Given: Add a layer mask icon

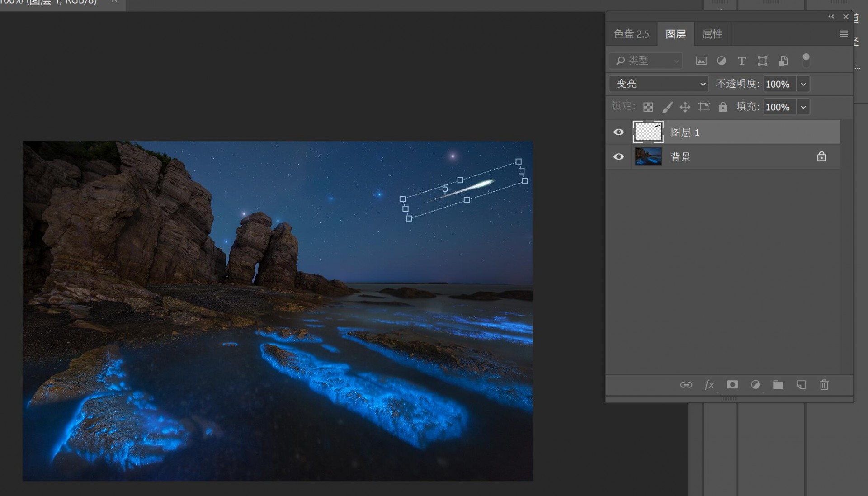Looking at the screenshot, I should pyautogui.click(x=732, y=385).
